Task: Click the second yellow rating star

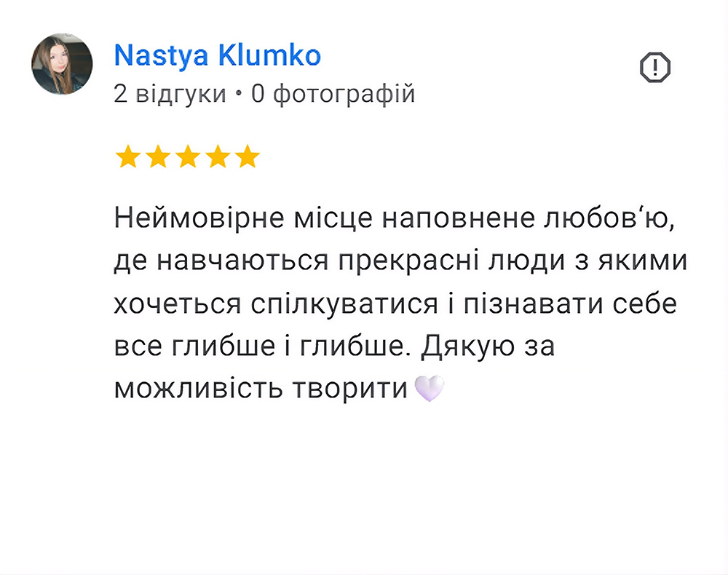Action: (158, 156)
